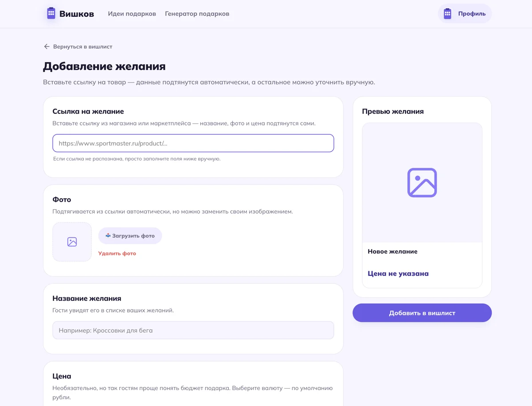The height and width of the screenshot is (406, 532).
Task: Click the Загрузить фото button
Action: tap(130, 236)
